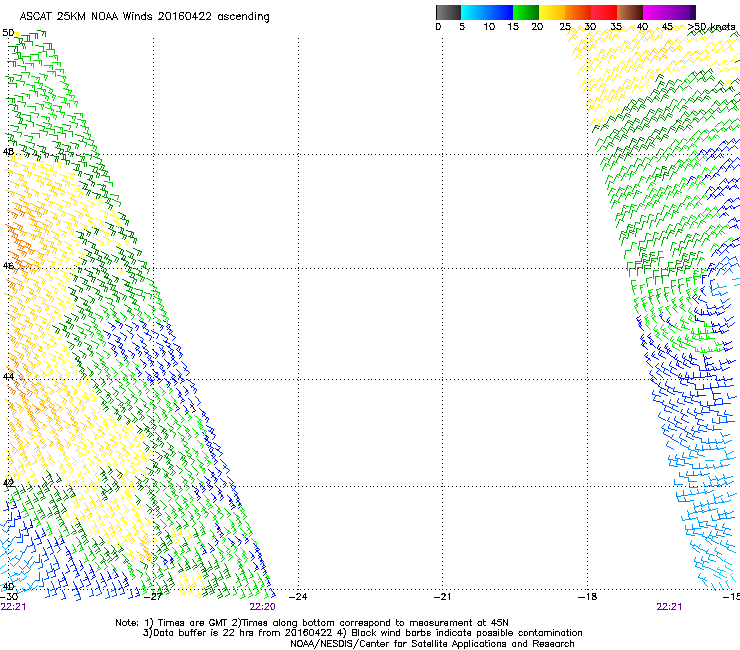The height and width of the screenshot is (650, 740).
Task: Click the '3)Data buffer is 22 hrs' note line
Action: [x=362, y=633]
